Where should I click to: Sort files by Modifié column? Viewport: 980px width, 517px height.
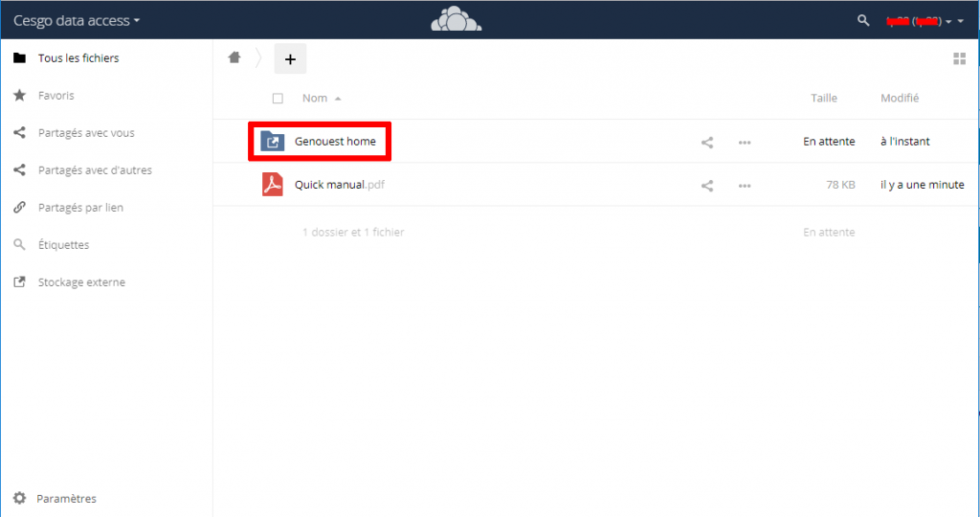(900, 99)
